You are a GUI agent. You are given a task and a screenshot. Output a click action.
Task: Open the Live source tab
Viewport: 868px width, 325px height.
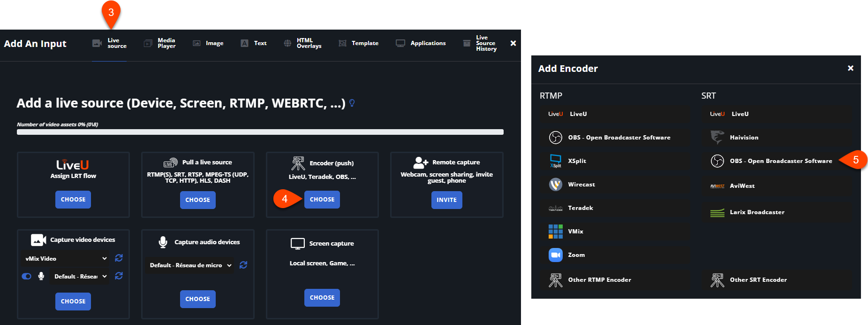point(109,43)
